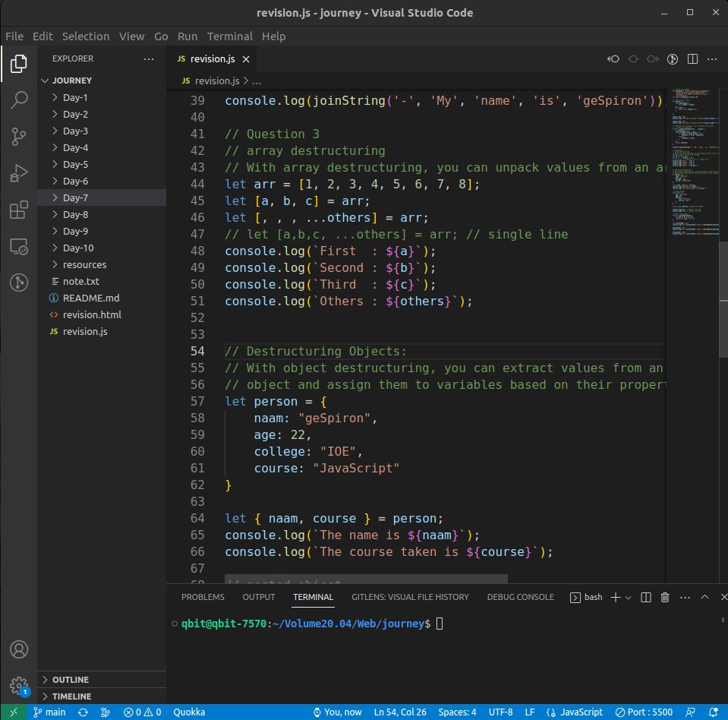728x720 pixels.
Task: Open the Remote Explorer view
Action: (19, 246)
